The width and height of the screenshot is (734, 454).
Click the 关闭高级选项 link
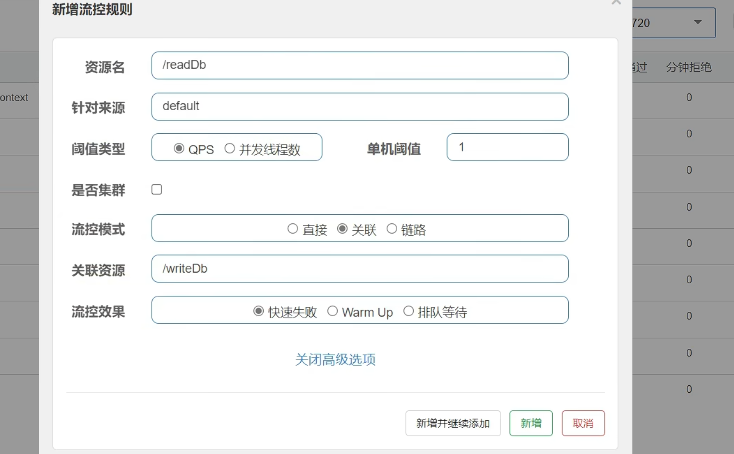click(335, 359)
